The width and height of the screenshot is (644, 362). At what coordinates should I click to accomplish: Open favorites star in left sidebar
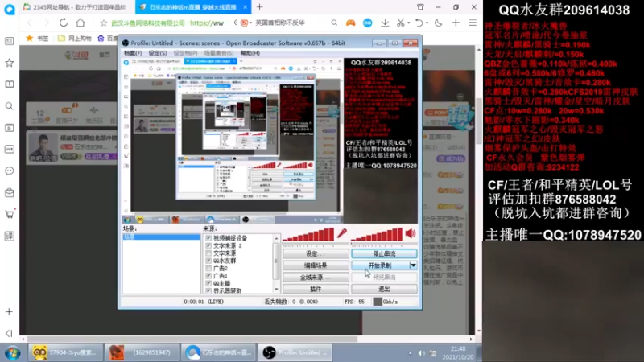click(10, 63)
